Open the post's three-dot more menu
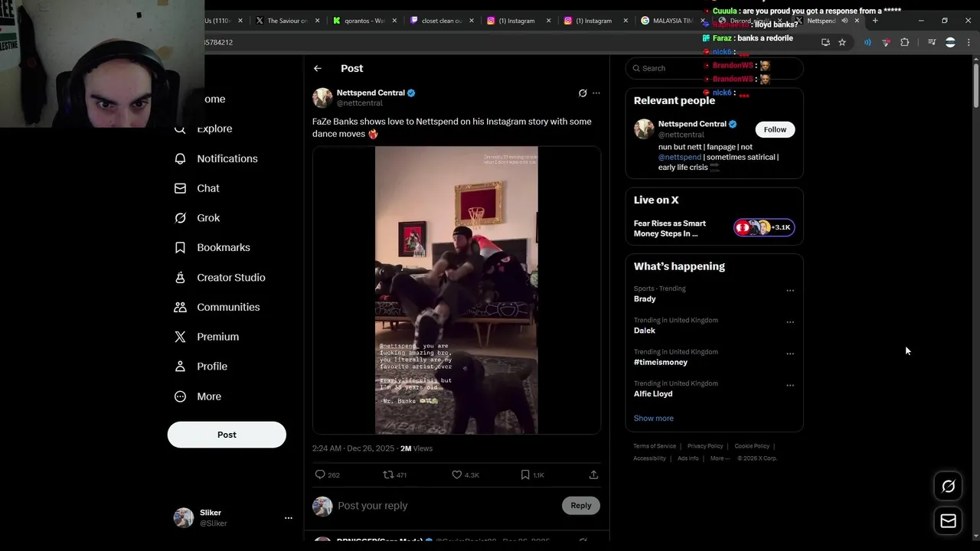This screenshot has height=551, width=980. coord(596,93)
